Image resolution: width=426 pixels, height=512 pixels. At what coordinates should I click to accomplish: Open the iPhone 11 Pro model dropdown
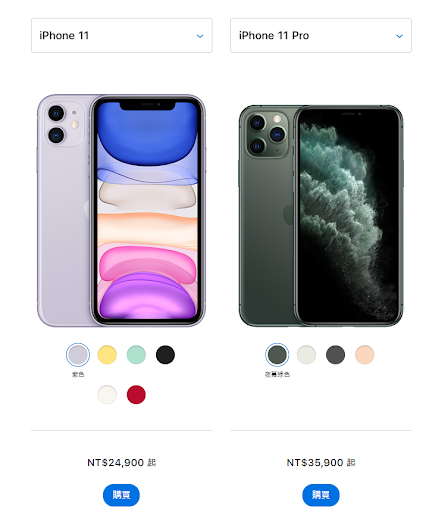click(x=321, y=35)
